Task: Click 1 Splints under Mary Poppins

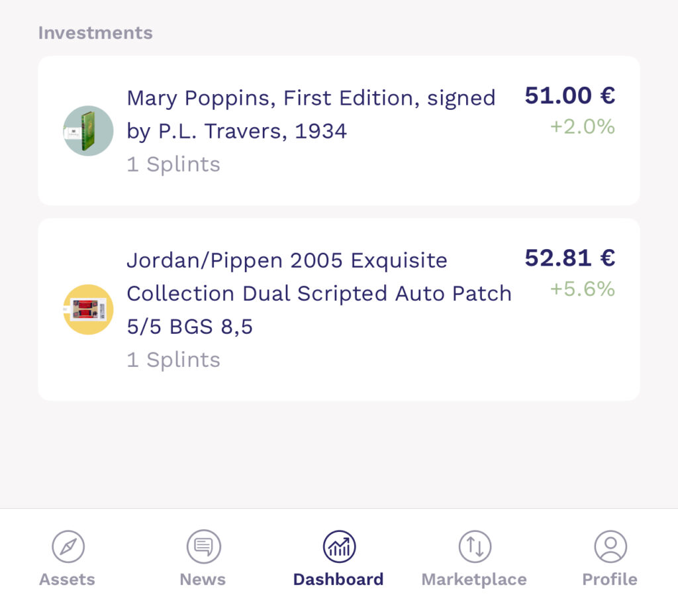Action: (173, 165)
